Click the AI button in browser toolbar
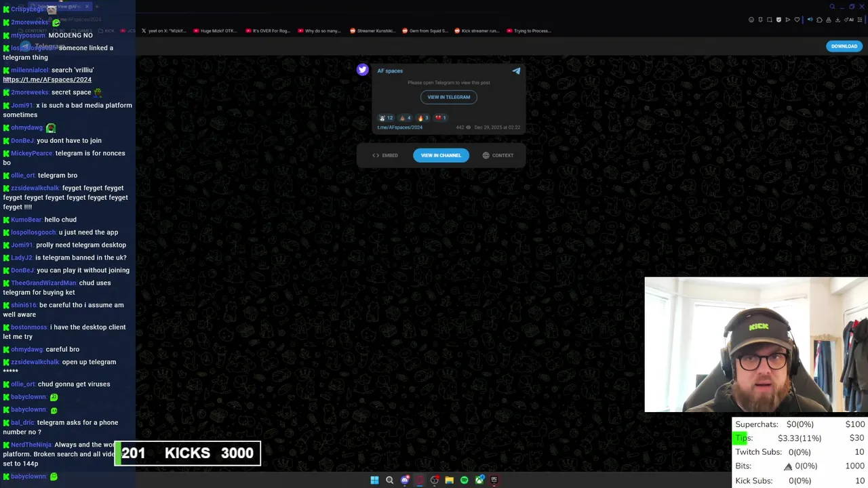Image resolution: width=868 pixels, height=488 pixels. [x=849, y=20]
